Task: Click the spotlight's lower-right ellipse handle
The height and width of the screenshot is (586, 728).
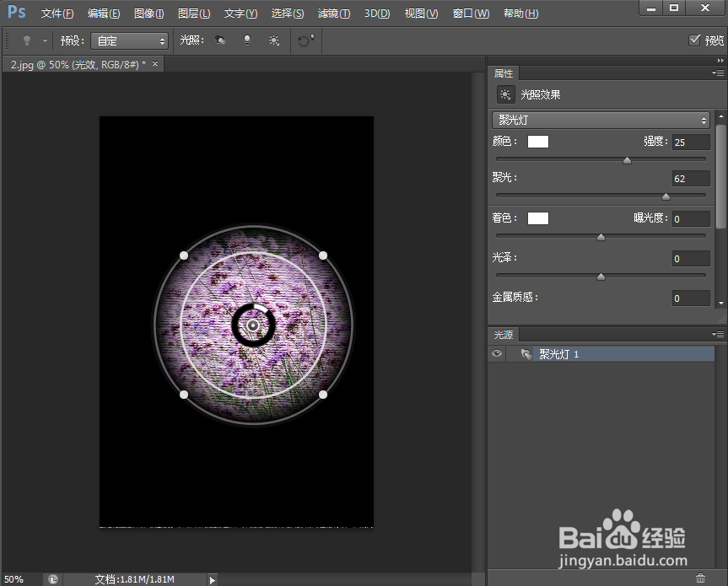Action: tap(323, 395)
